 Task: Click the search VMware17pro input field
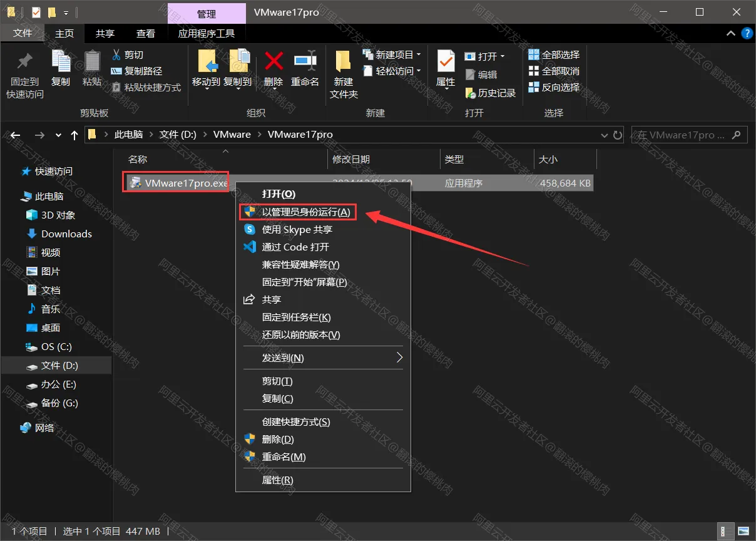(688, 135)
